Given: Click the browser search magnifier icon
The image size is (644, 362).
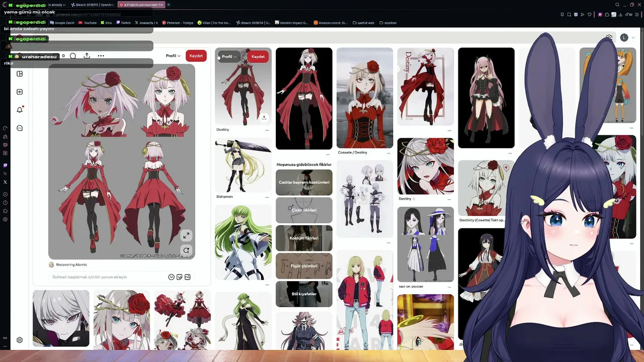Looking at the screenshot, I should coord(617,5).
